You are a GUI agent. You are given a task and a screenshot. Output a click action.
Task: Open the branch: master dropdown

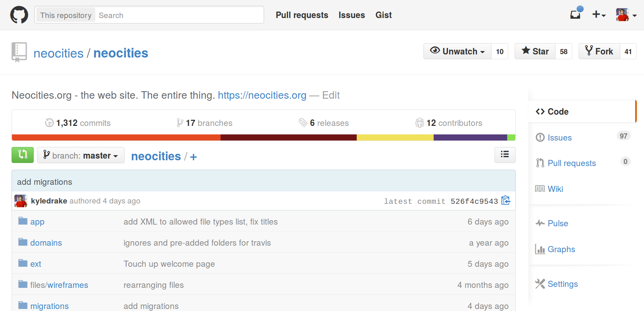click(81, 155)
